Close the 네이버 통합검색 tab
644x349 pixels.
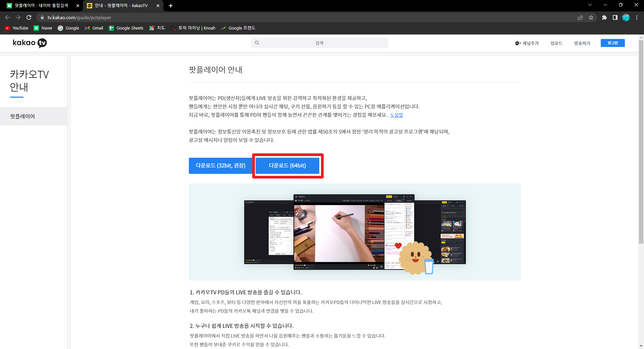click(x=78, y=6)
